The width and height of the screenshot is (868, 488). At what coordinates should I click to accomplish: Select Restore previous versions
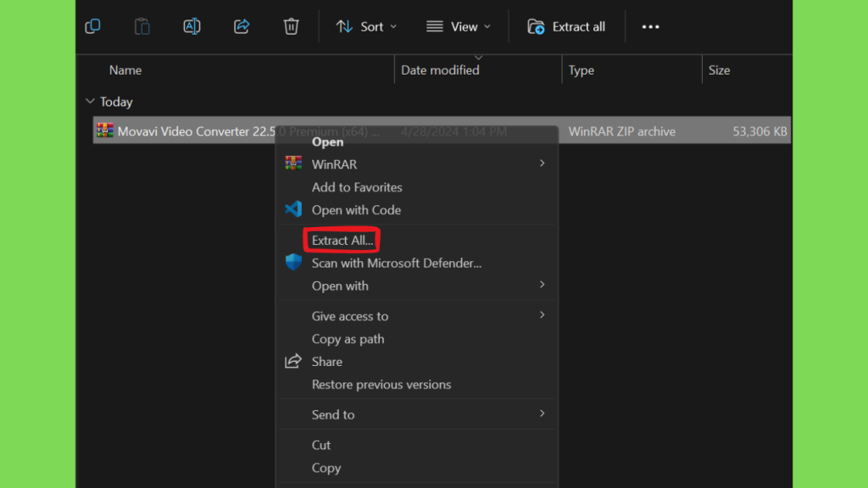381,384
